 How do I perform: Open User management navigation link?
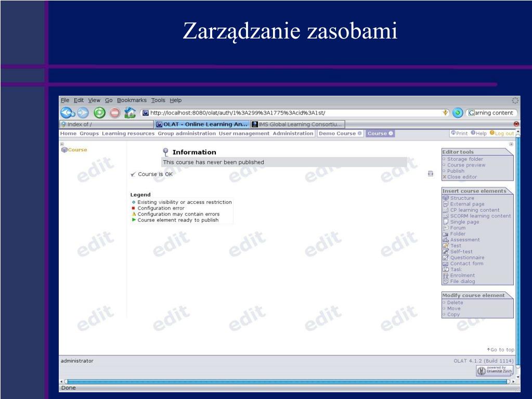tap(244, 133)
